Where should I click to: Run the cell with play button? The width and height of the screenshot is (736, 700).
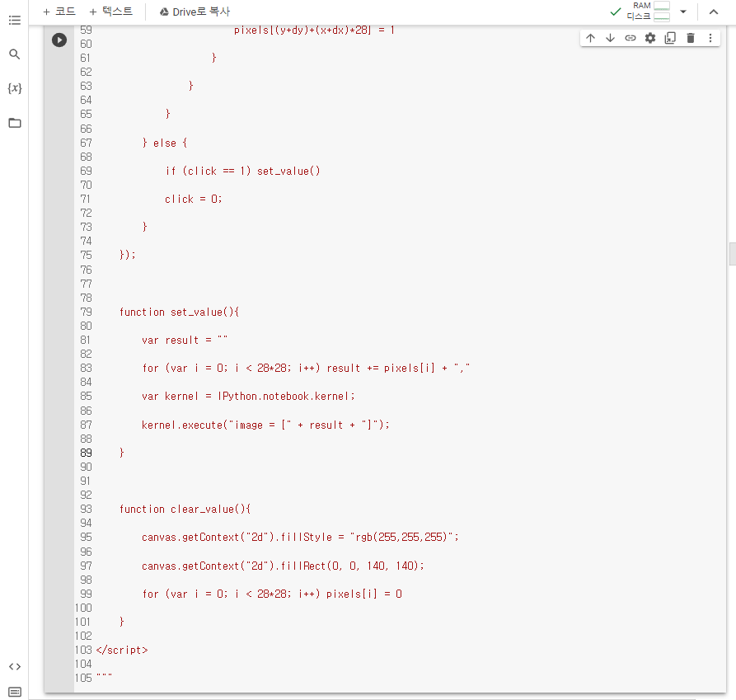59,40
